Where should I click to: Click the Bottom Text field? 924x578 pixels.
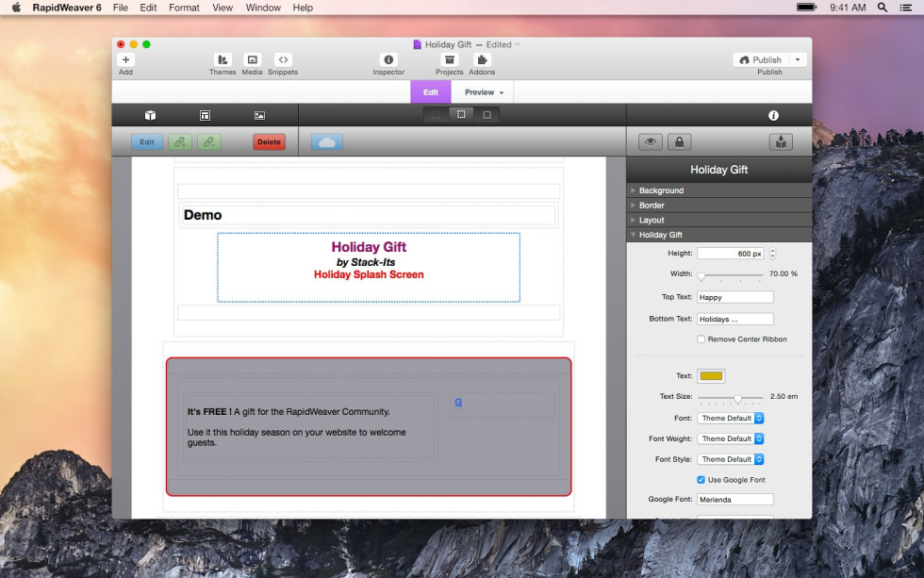[735, 319]
